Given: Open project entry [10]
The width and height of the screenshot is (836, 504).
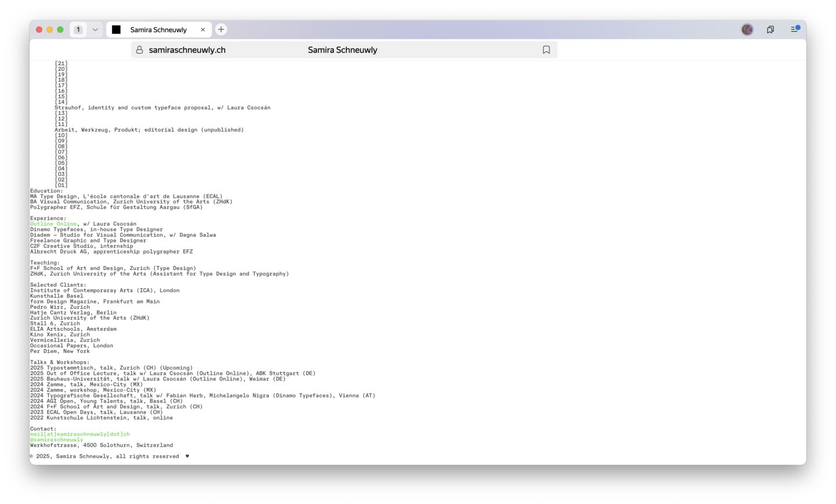Looking at the screenshot, I should [x=61, y=136].
